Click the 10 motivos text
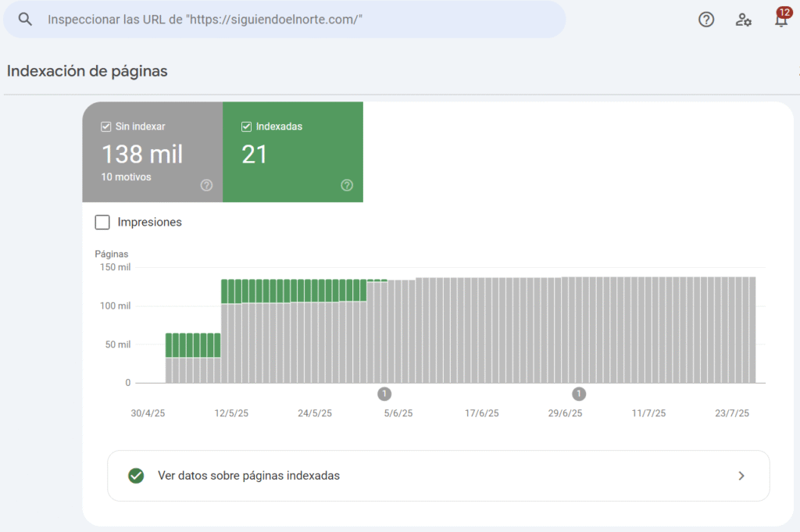The height and width of the screenshot is (532, 800). click(126, 177)
